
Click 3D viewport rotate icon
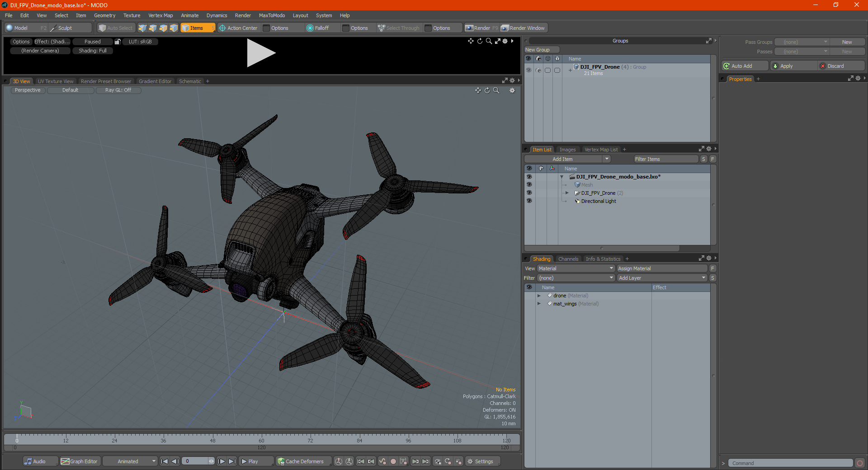pyautogui.click(x=487, y=90)
